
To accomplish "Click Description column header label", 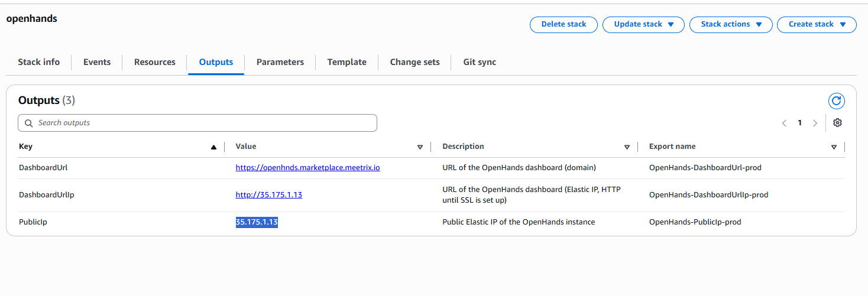I will coord(463,147).
